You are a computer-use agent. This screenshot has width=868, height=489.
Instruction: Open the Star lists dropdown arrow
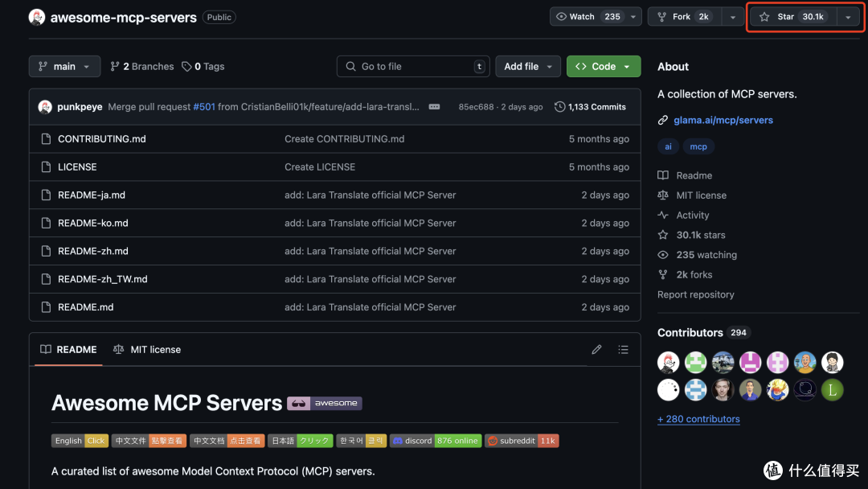pyautogui.click(x=848, y=17)
